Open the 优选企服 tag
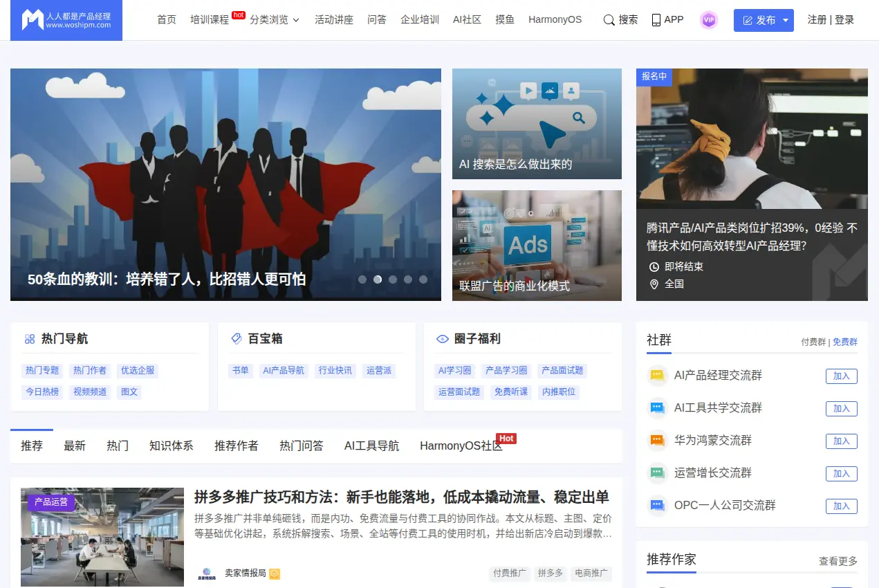 [x=138, y=370]
